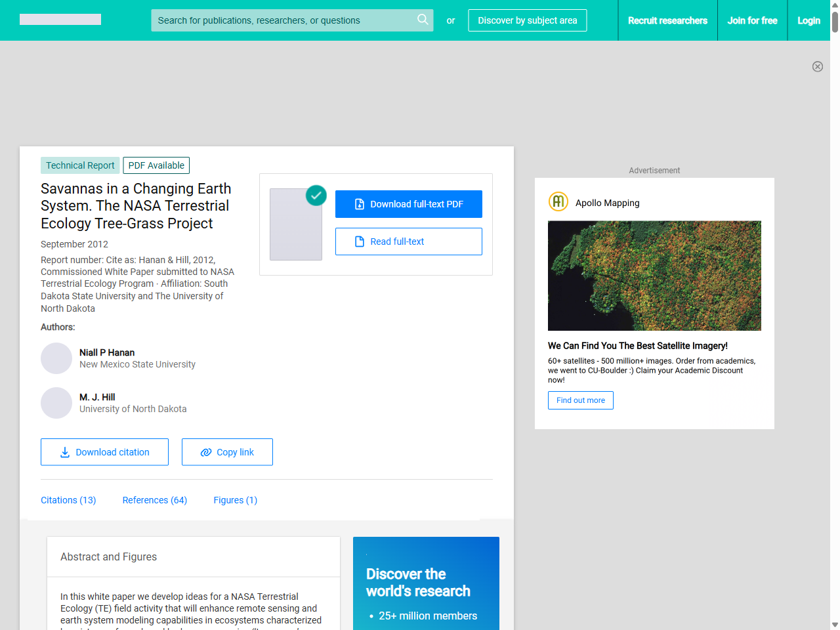Close the top banner advertisement
This screenshot has height=630, width=840.
[x=818, y=66]
